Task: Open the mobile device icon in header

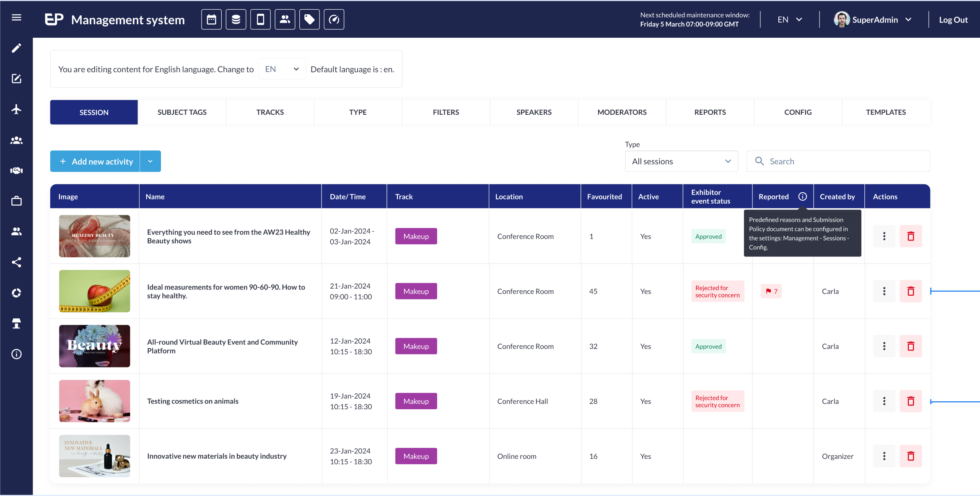Action: click(x=260, y=20)
